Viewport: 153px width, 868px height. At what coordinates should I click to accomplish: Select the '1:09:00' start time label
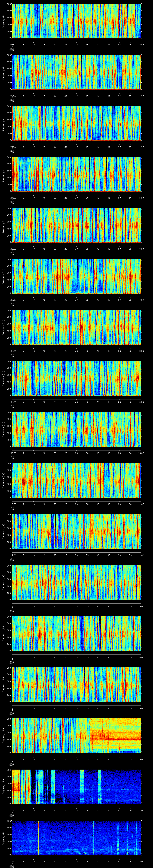pyautogui.click(x=12, y=453)
